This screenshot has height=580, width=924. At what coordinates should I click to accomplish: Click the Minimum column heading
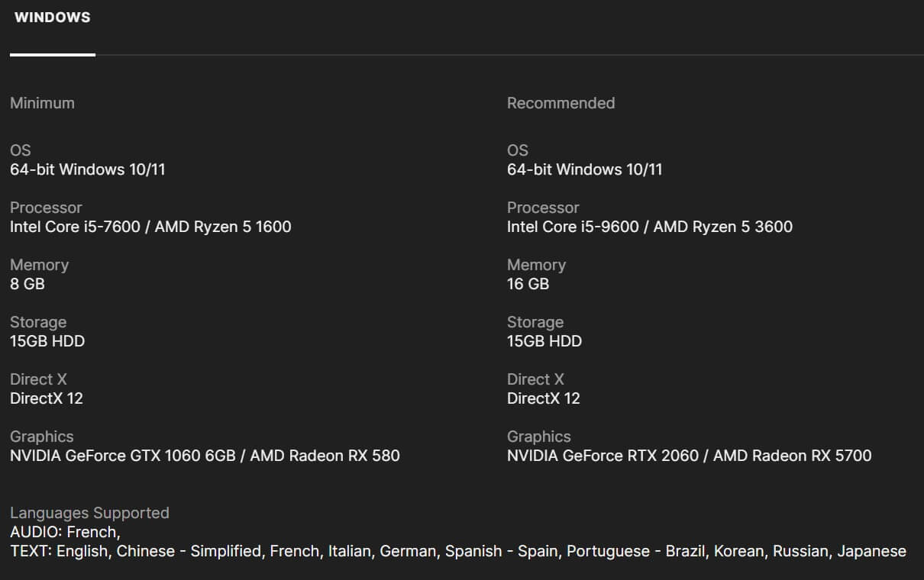point(42,103)
